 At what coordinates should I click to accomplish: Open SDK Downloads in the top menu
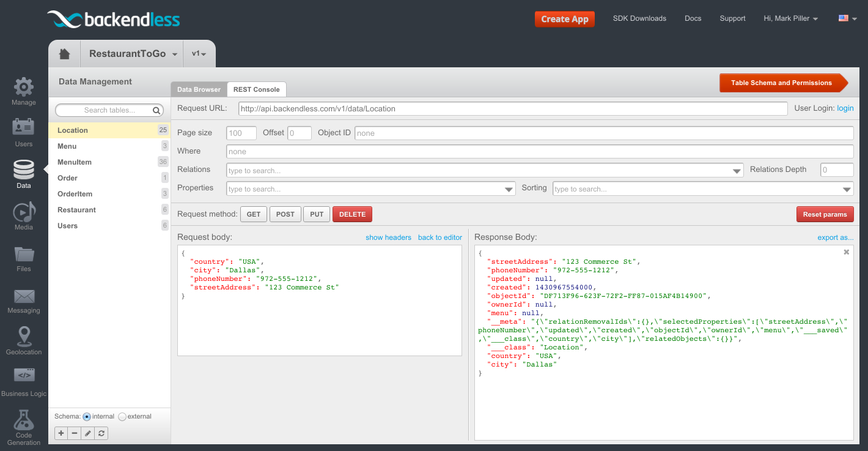pos(639,18)
